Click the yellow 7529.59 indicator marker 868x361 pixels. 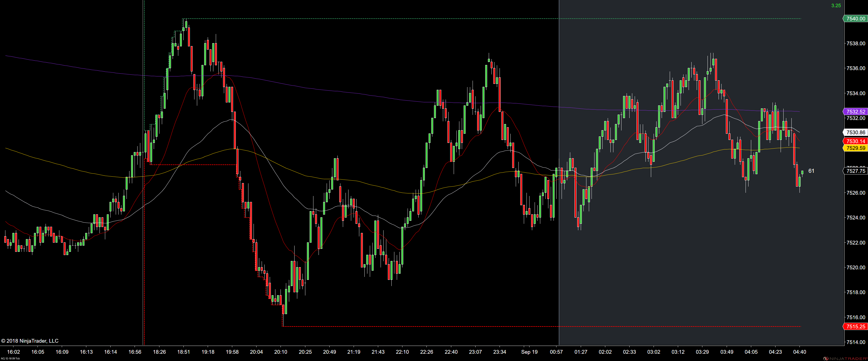(855, 148)
